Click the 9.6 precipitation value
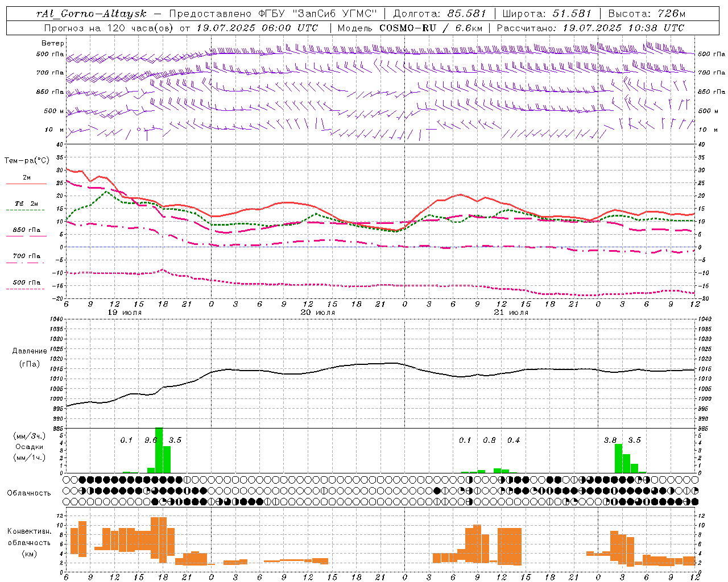 click(151, 440)
